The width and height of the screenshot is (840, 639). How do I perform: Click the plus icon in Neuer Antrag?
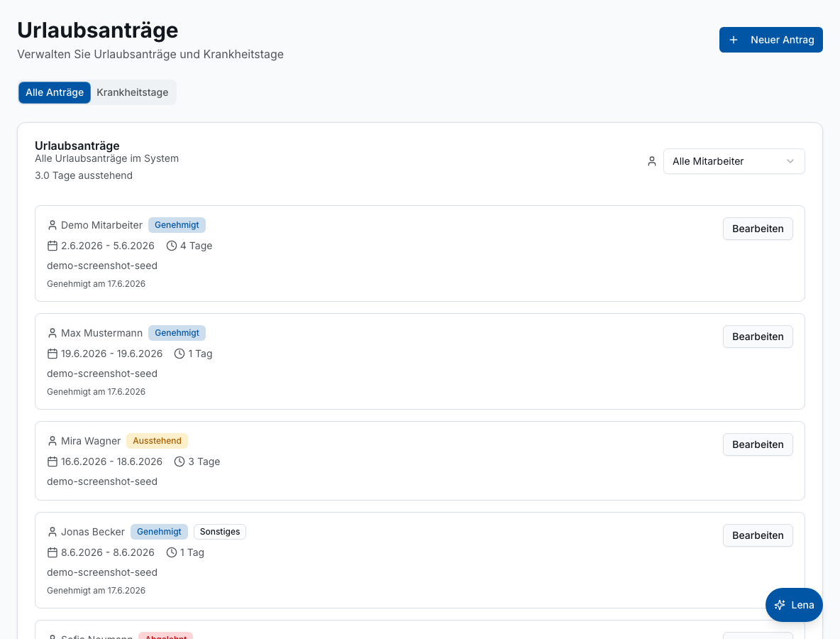(x=734, y=40)
